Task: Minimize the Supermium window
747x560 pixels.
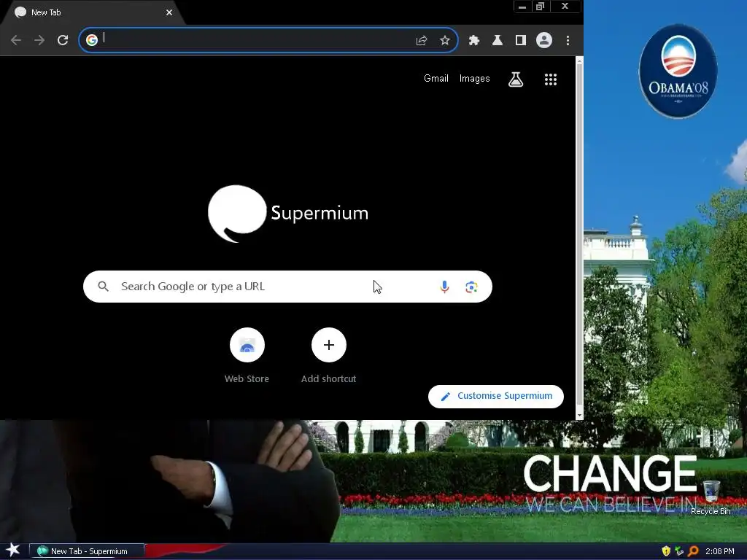Action: (522, 7)
